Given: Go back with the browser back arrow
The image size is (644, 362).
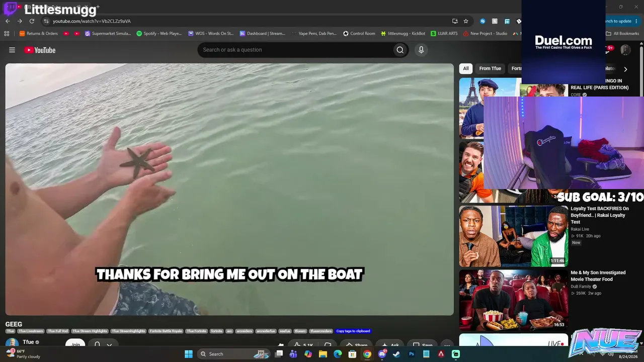Looking at the screenshot, I should pyautogui.click(x=8, y=21).
